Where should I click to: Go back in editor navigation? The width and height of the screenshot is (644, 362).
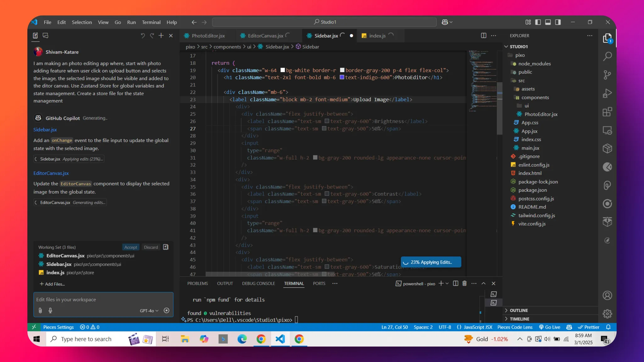point(194,22)
